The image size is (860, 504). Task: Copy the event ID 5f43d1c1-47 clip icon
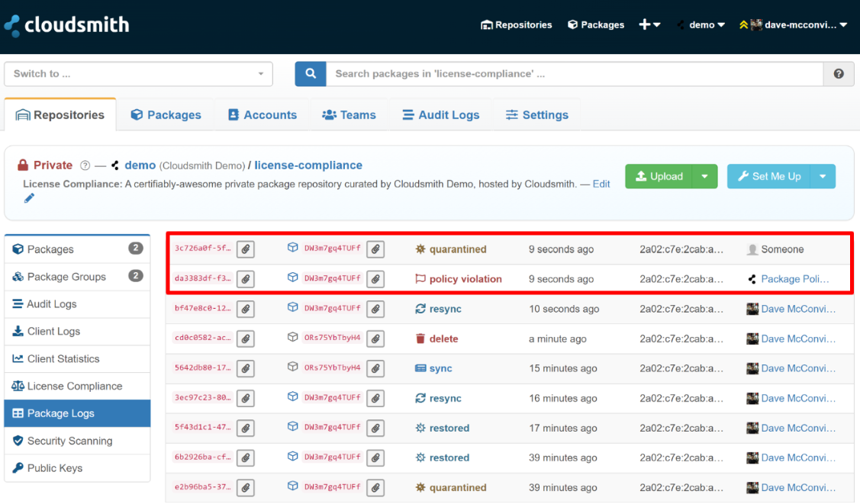(x=246, y=428)
